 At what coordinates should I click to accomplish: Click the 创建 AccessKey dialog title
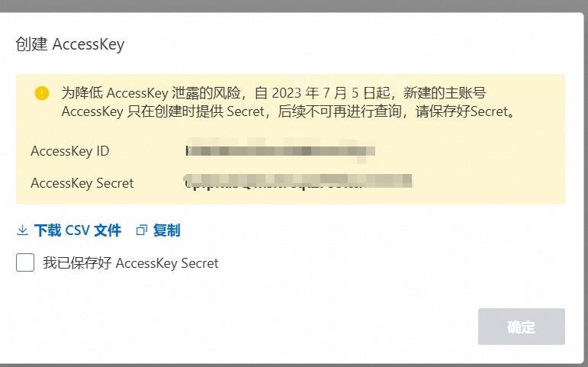point(69,44)
